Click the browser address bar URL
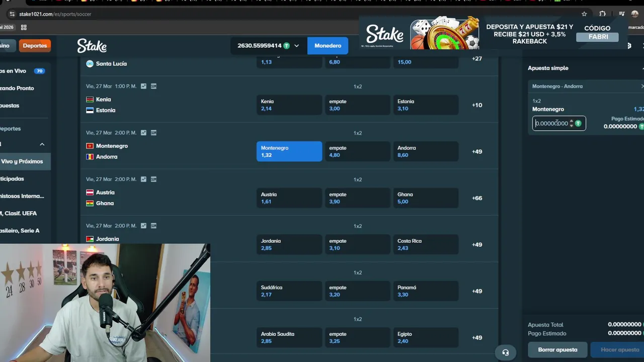The height and width of the screenshot is (362, 644). click(x=55, y=14)
